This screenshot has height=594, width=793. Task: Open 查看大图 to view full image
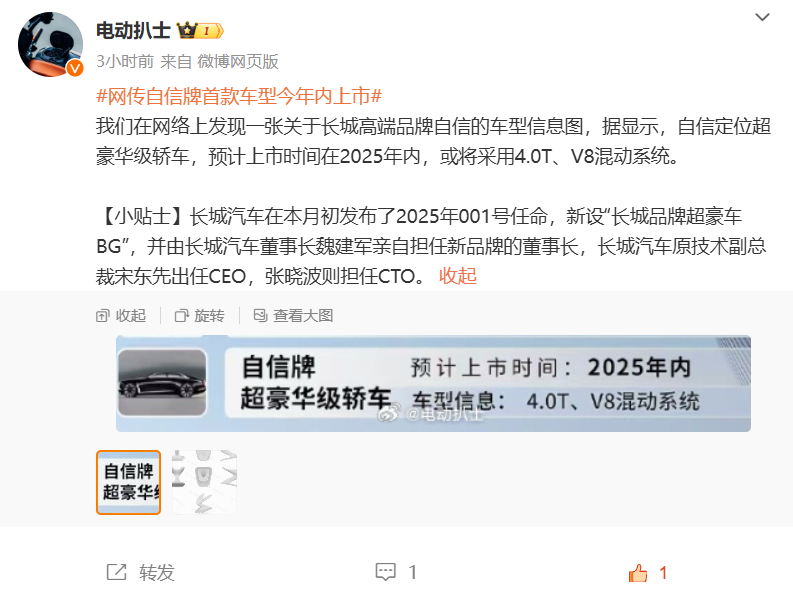[x=293, y=315]
